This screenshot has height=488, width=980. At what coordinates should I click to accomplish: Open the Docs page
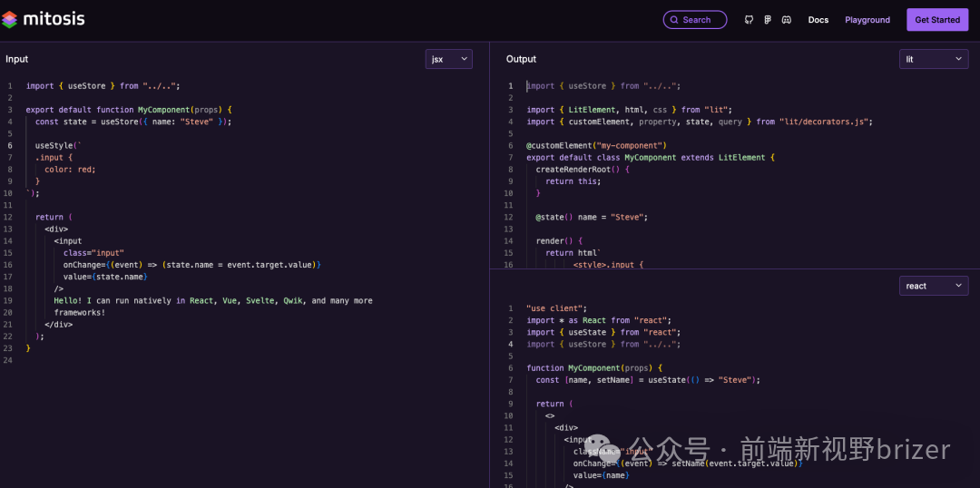pyautogui.click(x=818, y=20)
